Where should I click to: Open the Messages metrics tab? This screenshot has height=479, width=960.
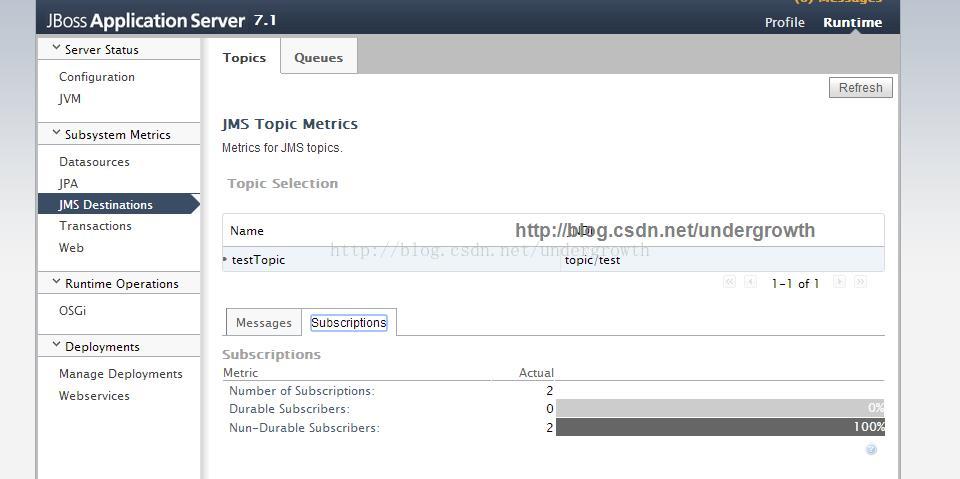tap(263, 323)
